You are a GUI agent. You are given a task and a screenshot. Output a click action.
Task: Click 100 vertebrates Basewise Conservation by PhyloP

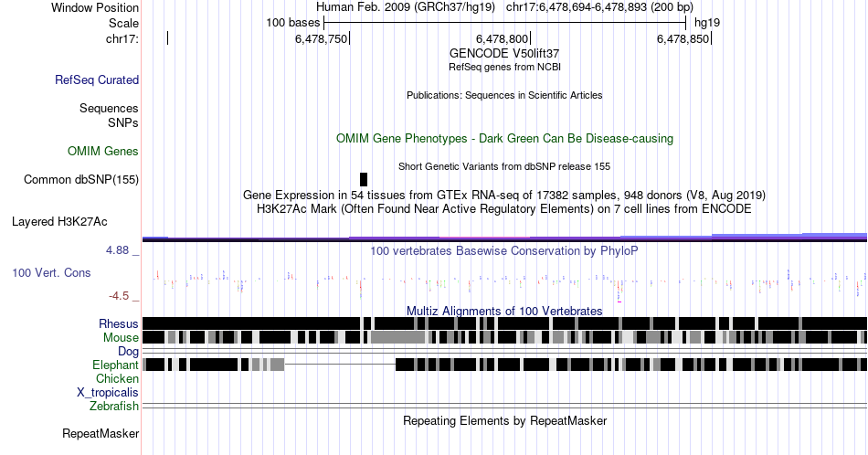504,250
